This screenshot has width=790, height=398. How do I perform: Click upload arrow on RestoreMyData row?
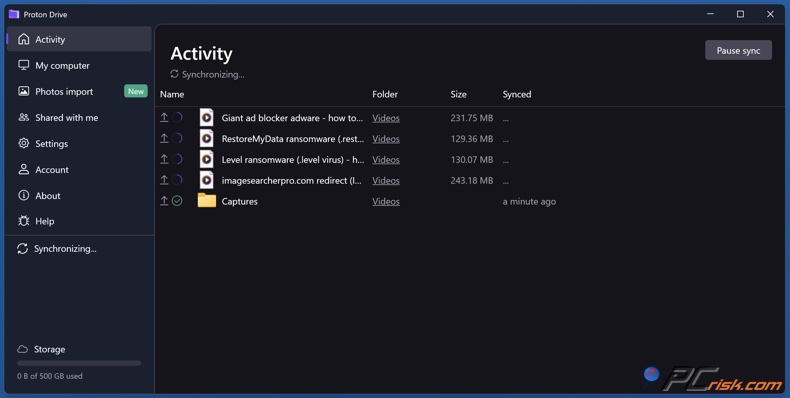tap(164, 138)
